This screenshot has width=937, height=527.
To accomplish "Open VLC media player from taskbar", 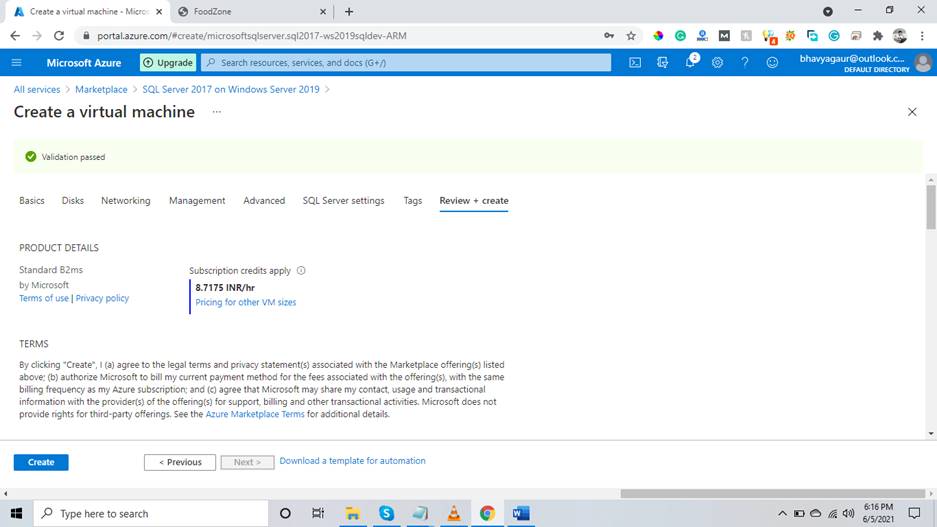I will pos(454,513).
